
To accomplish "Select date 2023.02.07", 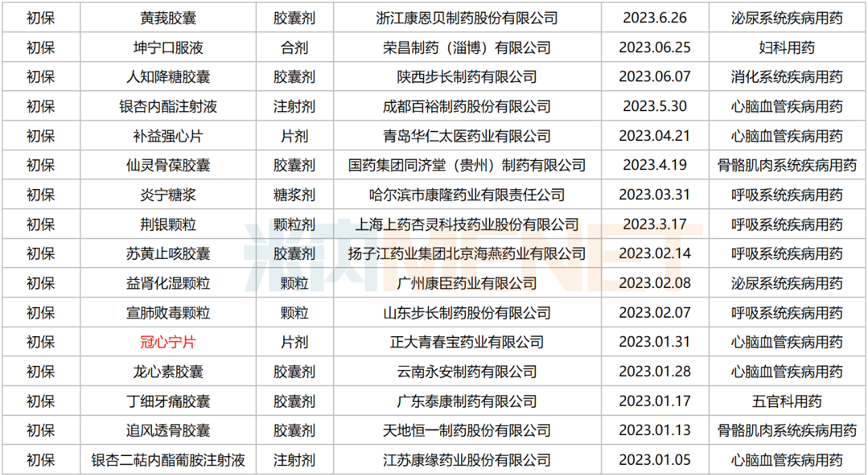I will [655, 313].
